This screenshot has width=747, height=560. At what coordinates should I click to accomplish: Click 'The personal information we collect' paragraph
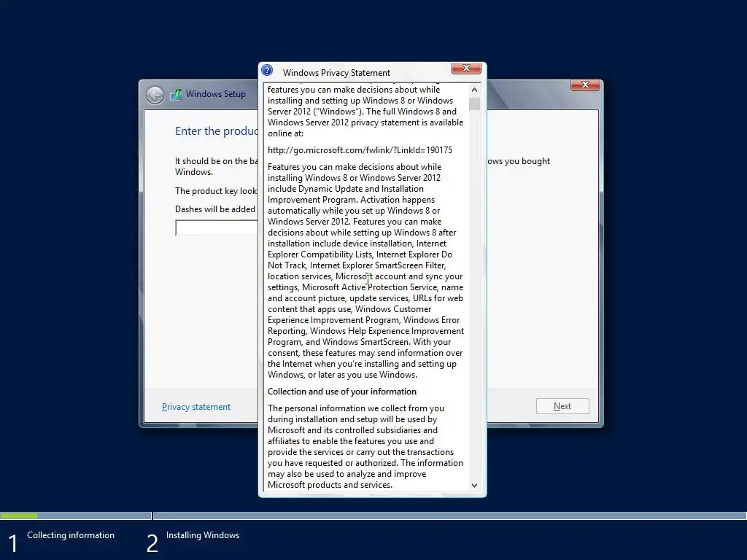[x=365, y=446]
